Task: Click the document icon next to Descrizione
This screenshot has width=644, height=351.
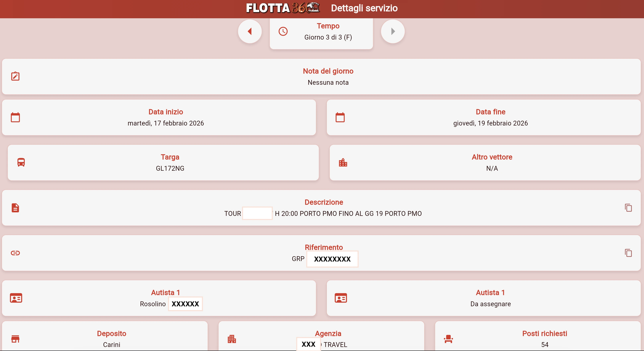Action: pos(15,208)
